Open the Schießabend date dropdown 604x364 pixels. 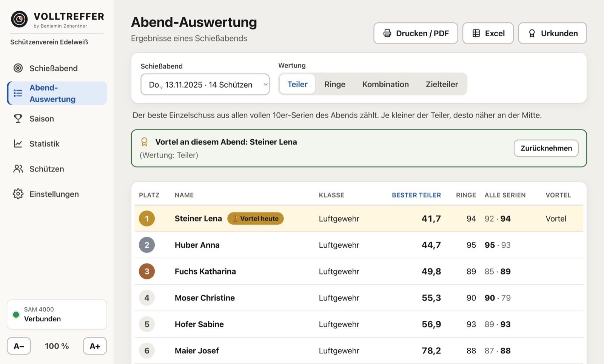point(205,85)
